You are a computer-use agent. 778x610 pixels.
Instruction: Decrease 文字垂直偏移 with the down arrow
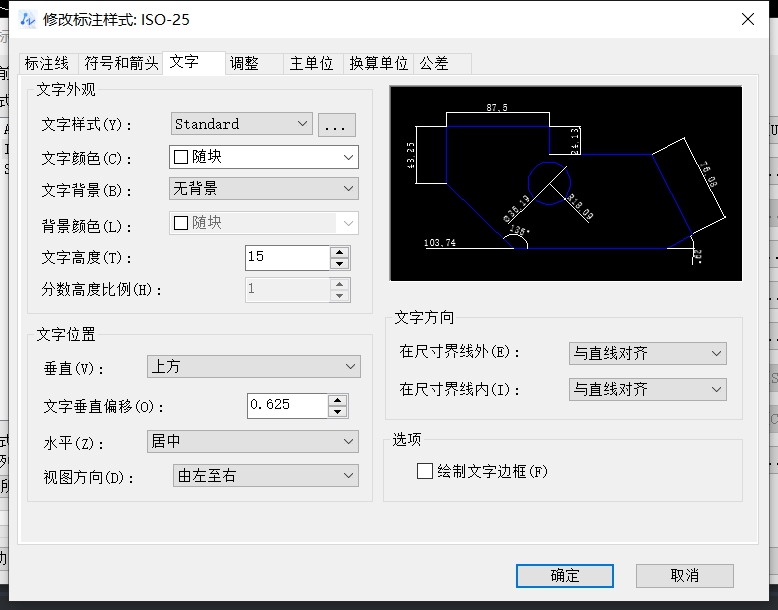click(338, 412)
